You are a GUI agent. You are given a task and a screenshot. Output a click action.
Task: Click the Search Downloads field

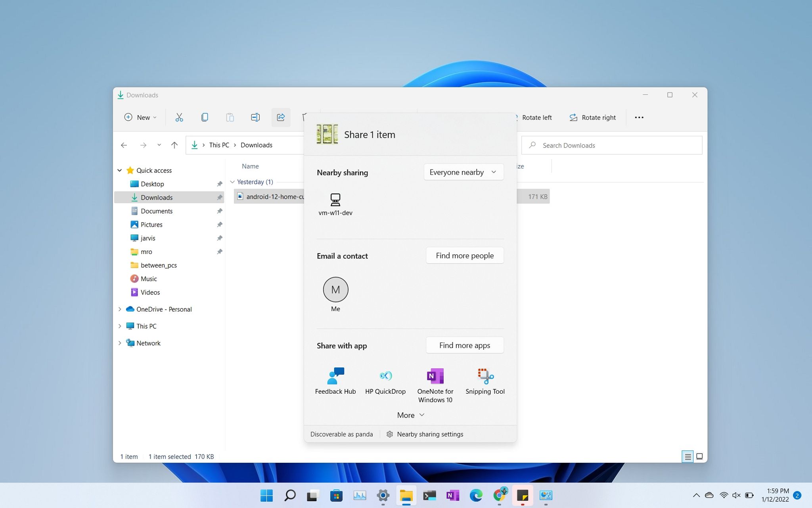(x=612, y=145)
